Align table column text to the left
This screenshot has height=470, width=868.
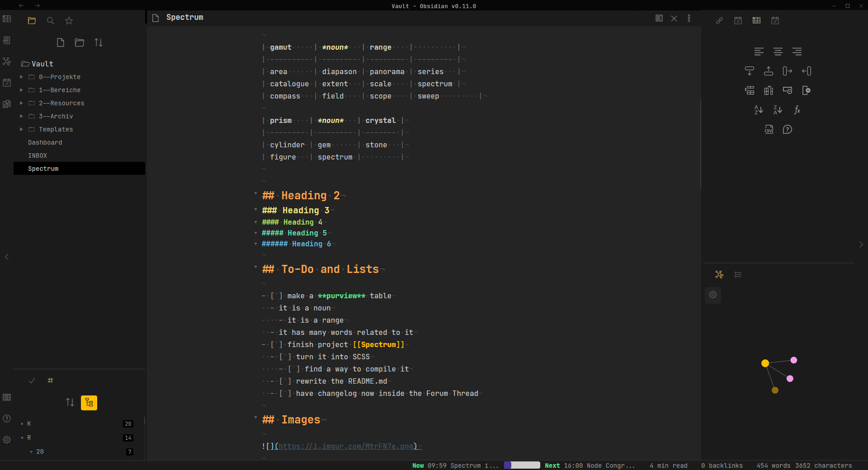759,52
